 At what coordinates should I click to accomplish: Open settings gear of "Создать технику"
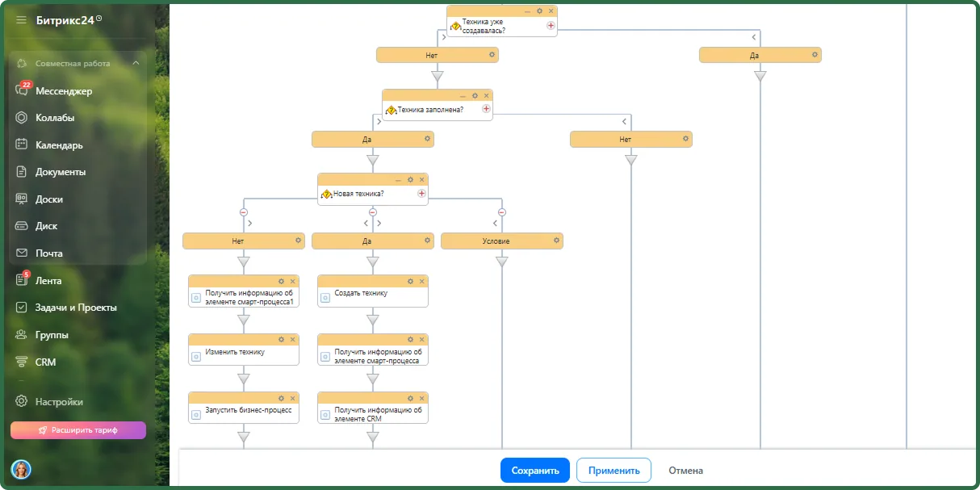point(410,281)
